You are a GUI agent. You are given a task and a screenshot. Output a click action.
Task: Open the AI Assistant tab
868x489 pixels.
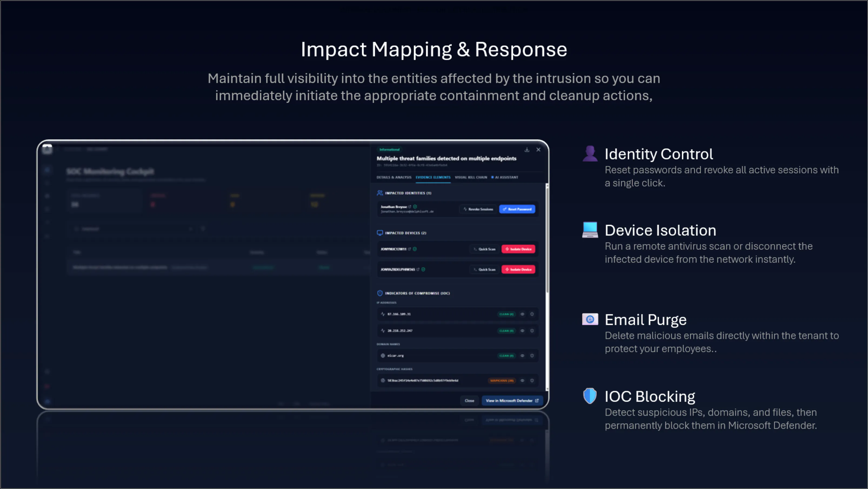pyautogui.click(x=505, y=177)
